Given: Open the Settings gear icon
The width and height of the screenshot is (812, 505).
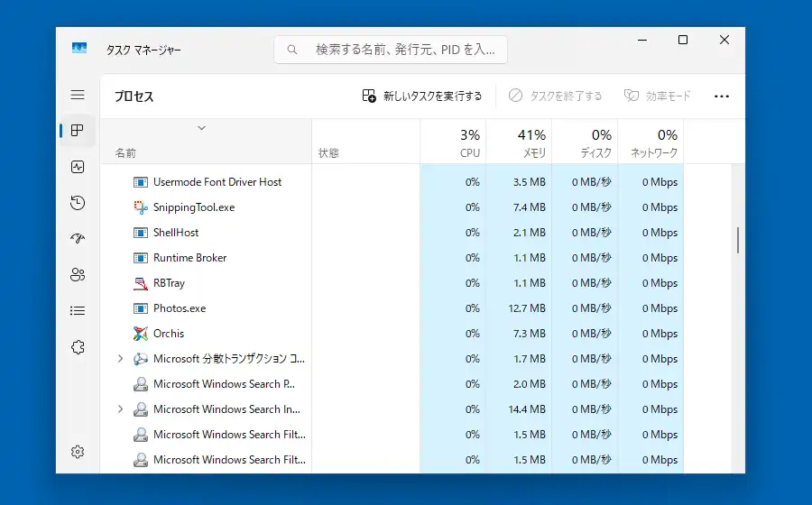Looking at the screenshot, I should click(x=78, y=452).
